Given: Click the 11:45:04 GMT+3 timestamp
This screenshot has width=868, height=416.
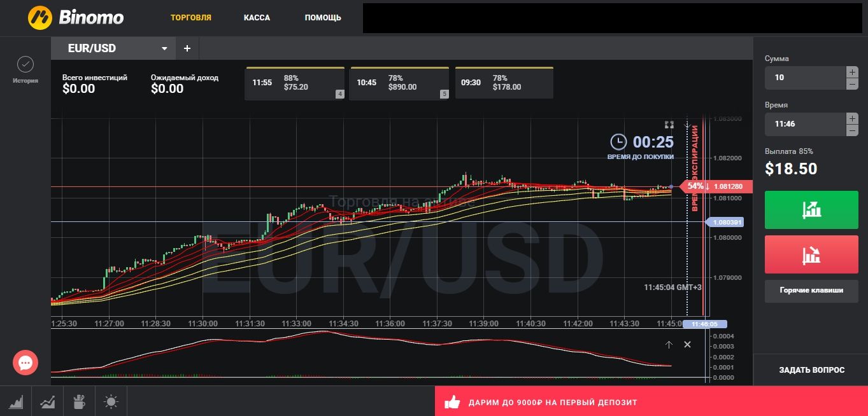Looking at the screenshot, I should [x=672, y=288].
